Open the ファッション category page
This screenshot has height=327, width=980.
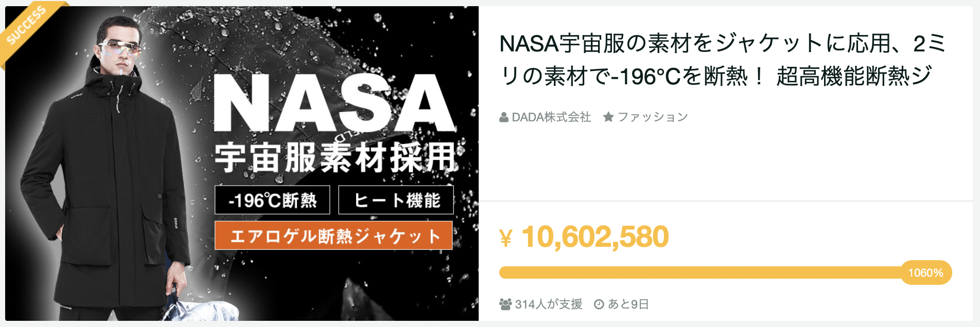click(654, 117)
